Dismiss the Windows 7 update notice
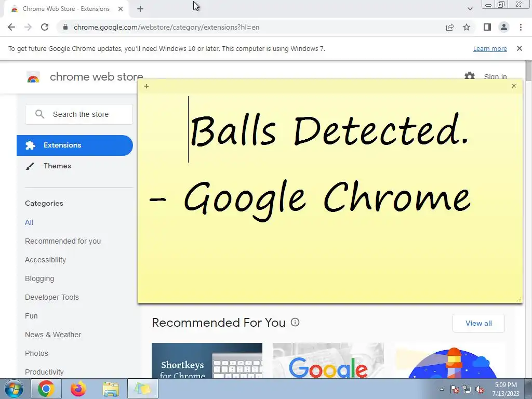This screenshot has height=399, width=532. (x=520, y=48)
